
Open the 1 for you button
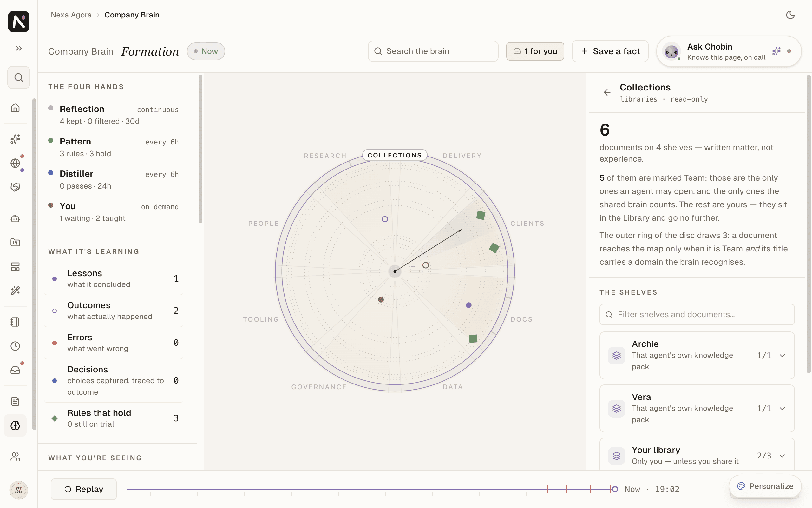tap(535, 51)
